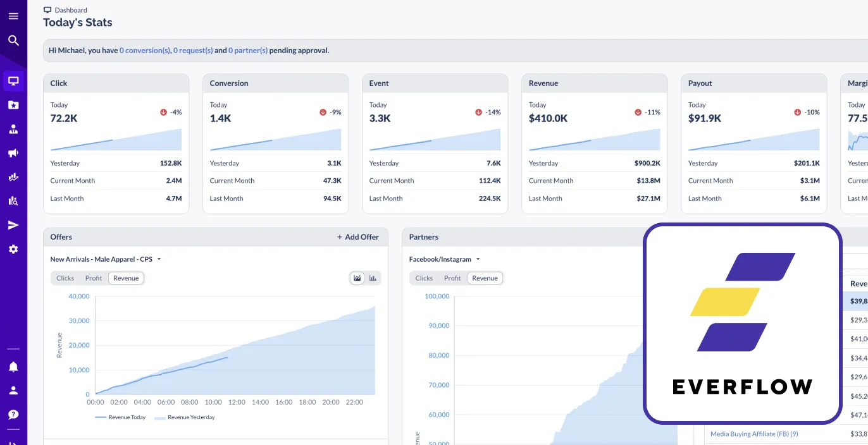Viewport: 868px width, 445px height.
Task: Switch Offers chart to area chart view
Action: point(357,278)
